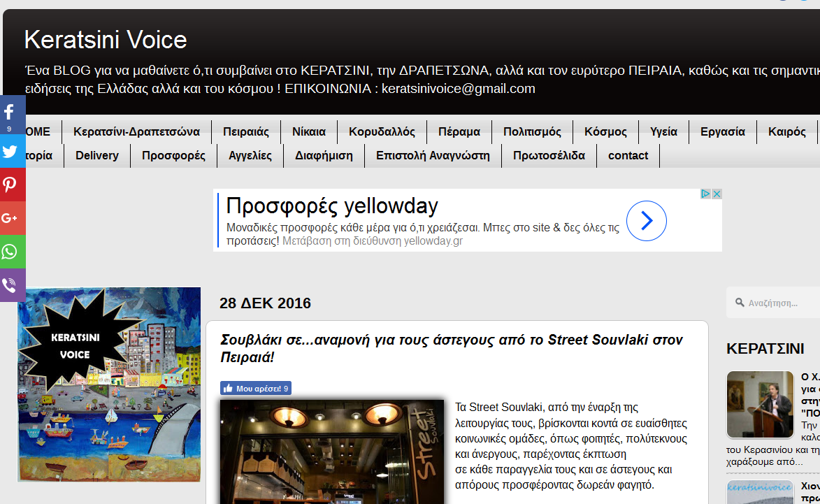Click the Keratsini Voice painting logo image

click(x=109, y=384)
